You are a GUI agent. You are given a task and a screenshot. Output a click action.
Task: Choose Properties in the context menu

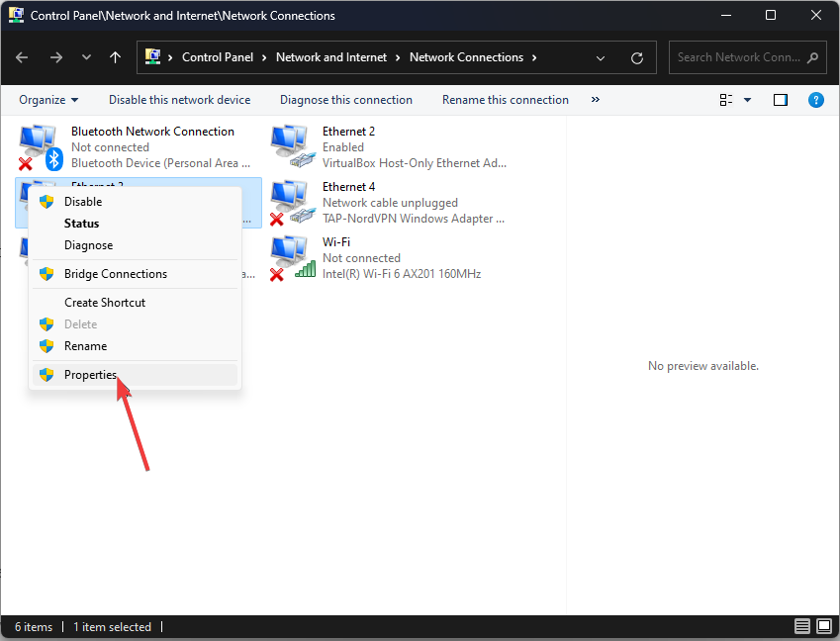[135, 375]
